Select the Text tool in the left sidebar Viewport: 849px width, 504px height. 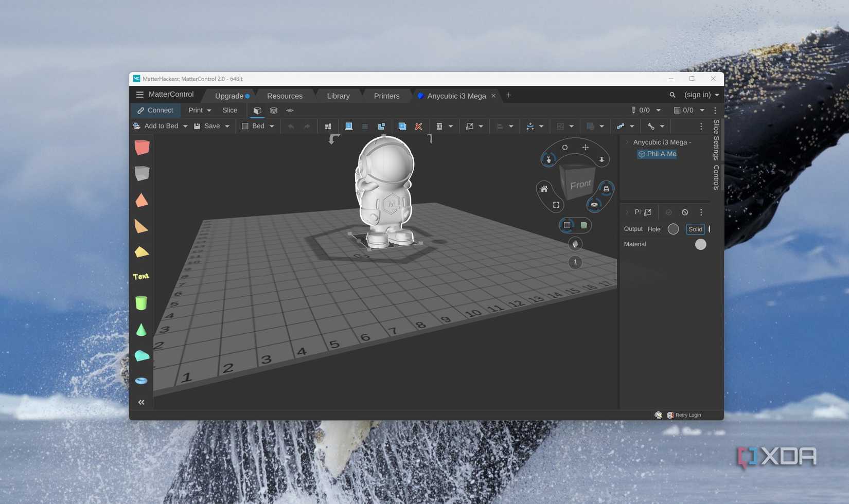141,276
